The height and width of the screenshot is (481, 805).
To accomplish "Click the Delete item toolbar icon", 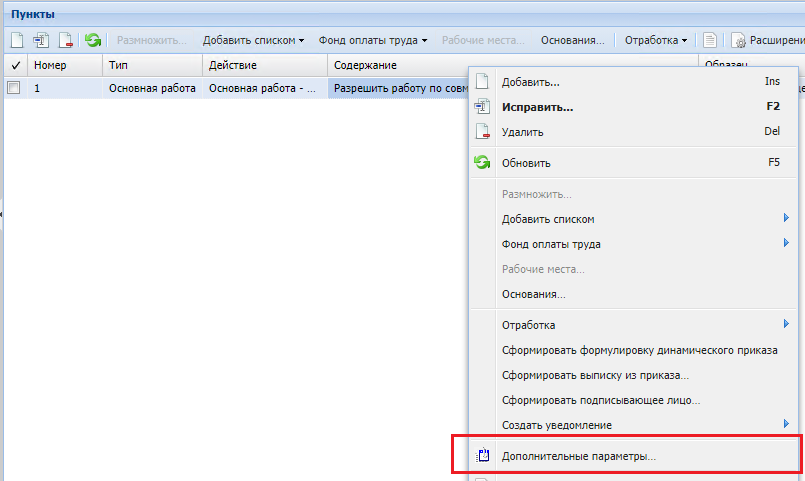I will (65, 41).
